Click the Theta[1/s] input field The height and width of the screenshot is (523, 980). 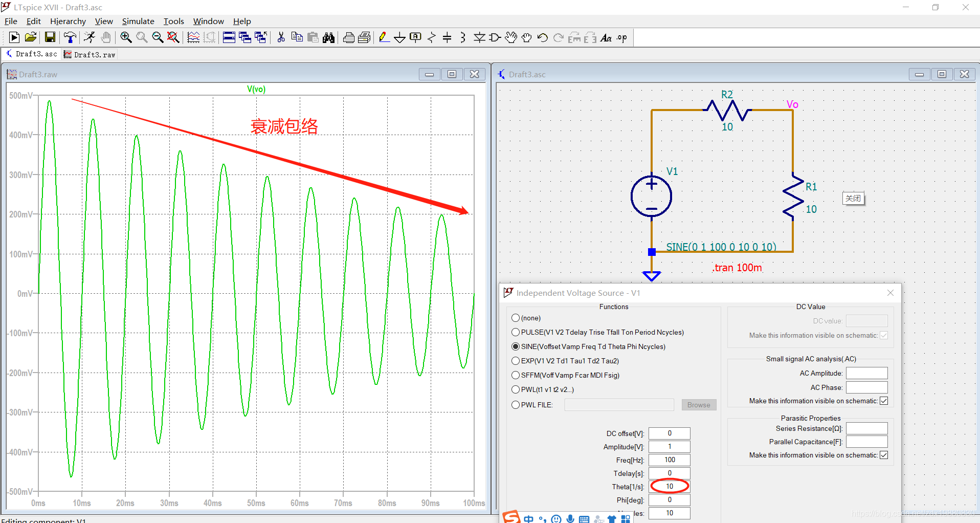point(670,486)
